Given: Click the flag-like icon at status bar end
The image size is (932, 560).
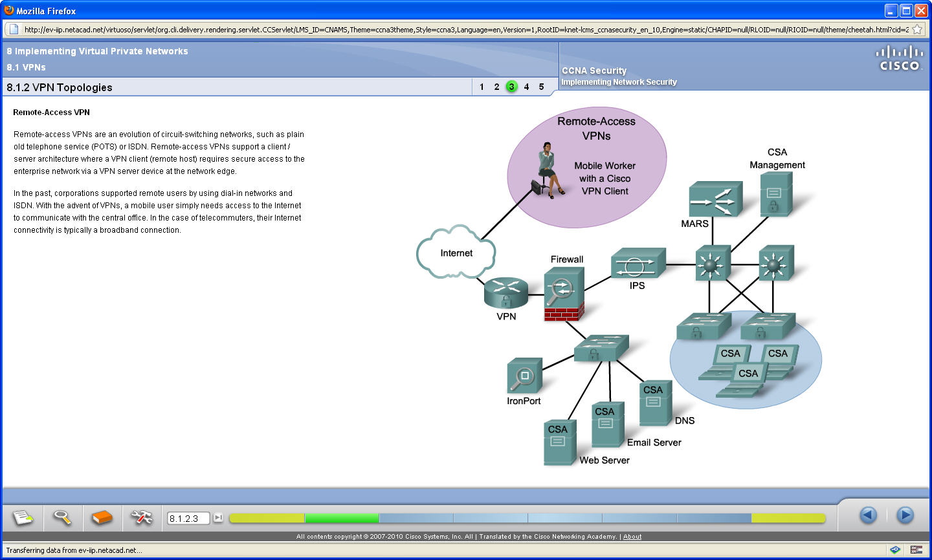Looking at the screenshot, I should (x=916, y=550).
